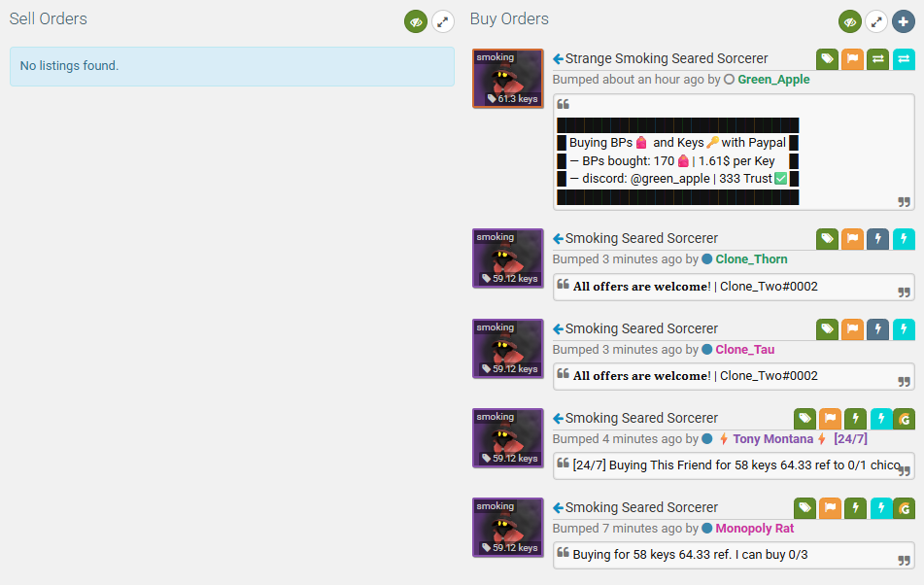Open the Green_Apple user profile link
924x585 pixels.
(x=773, y=80)
